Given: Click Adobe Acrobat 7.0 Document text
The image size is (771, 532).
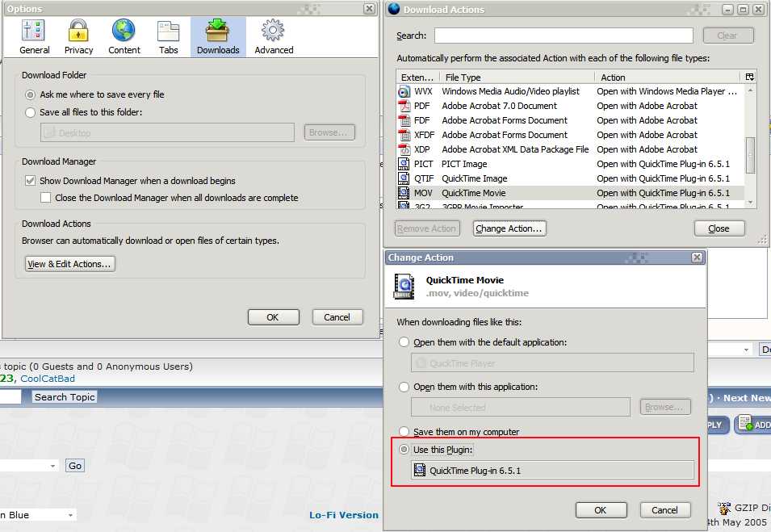Looking at the screenshot, I should click(499, 106).
